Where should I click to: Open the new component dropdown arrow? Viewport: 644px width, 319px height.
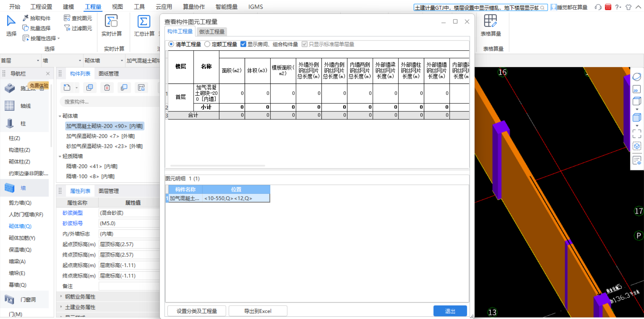coord(77,88)
